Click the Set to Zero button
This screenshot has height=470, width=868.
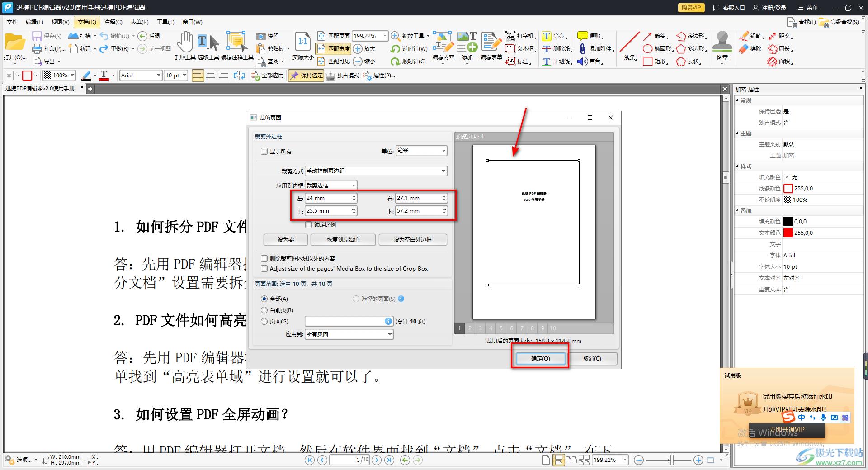pyautogui.click(x=286, y=240)
